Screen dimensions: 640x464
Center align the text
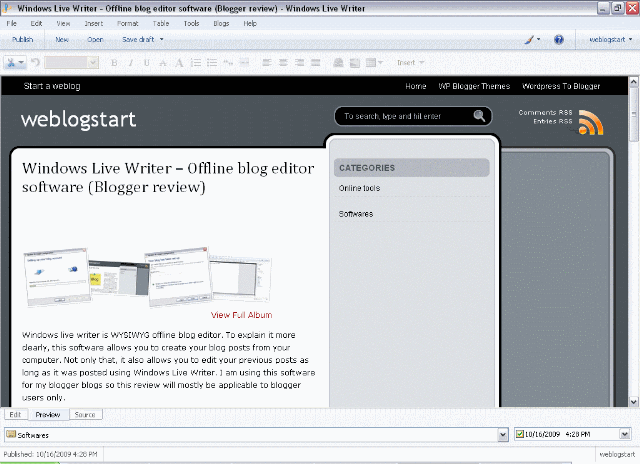click(x=283, y=63)
